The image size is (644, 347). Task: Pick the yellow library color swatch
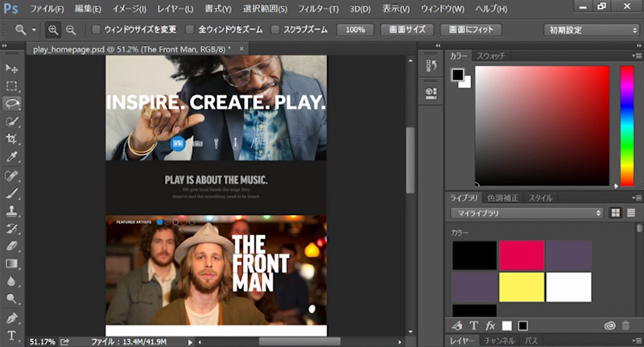tap(522, 287)
